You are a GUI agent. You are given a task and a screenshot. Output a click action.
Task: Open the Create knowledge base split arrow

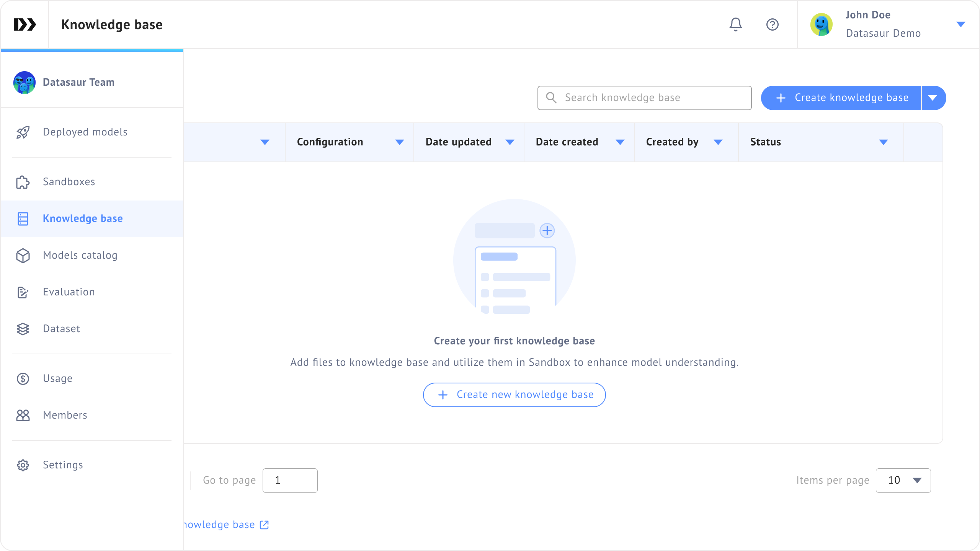coord(933,98)
